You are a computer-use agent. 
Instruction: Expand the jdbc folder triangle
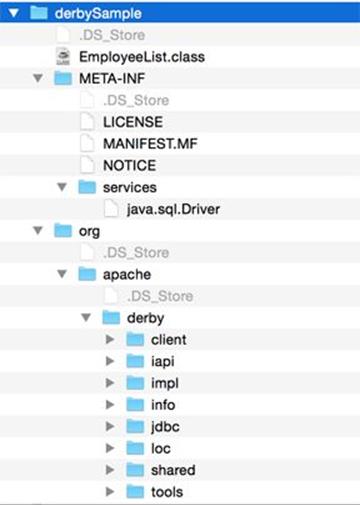coord(110,426)
